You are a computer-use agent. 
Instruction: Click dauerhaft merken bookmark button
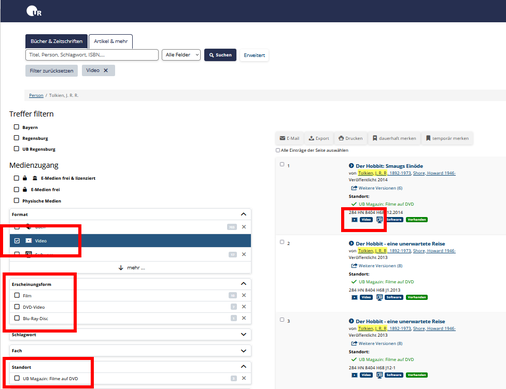[x=394, y=138]
